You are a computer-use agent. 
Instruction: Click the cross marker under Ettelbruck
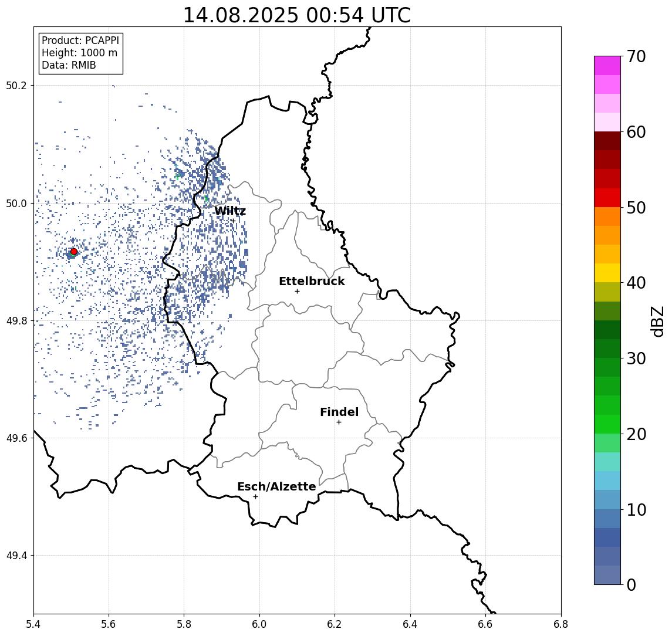pyautogui.click(x=297, y=292)
